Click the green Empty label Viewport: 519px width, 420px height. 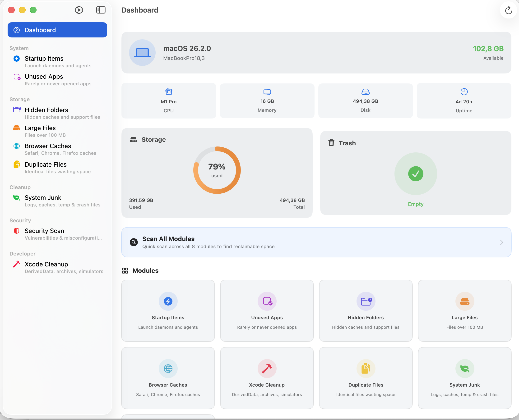point(416,204)
